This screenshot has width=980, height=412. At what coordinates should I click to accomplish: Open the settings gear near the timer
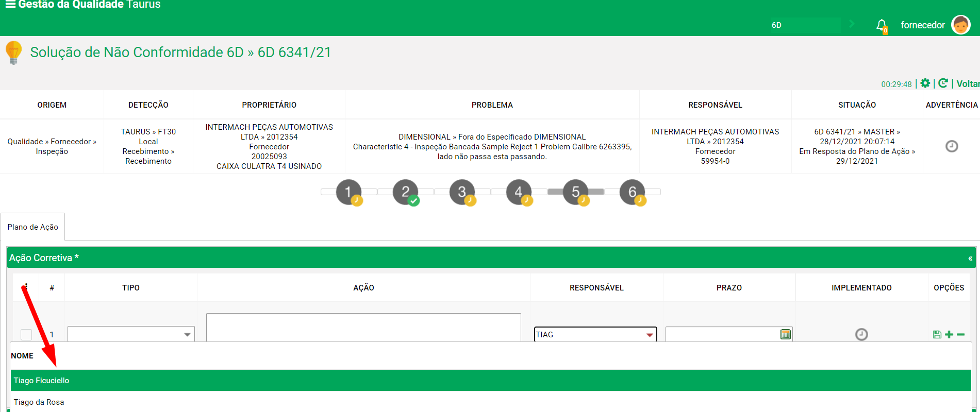click(925, 83)
